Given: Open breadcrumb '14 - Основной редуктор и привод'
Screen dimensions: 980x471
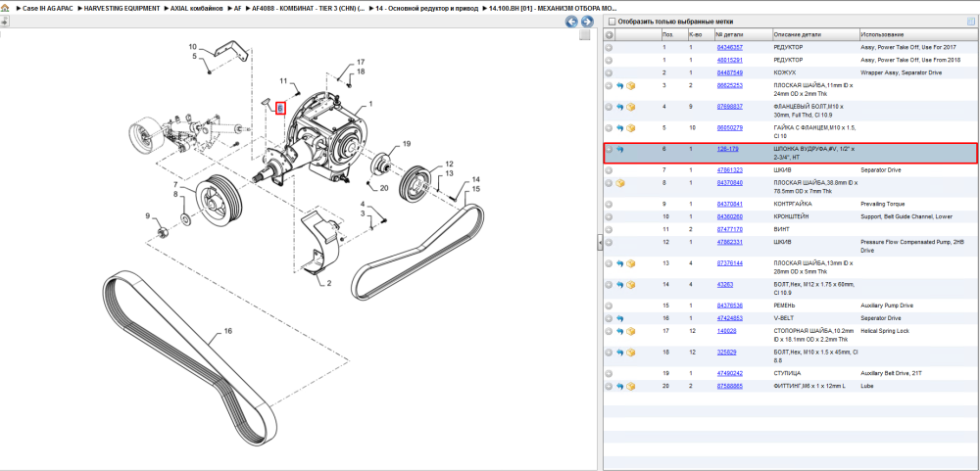Looking at the screenshot, I should 426,9.
